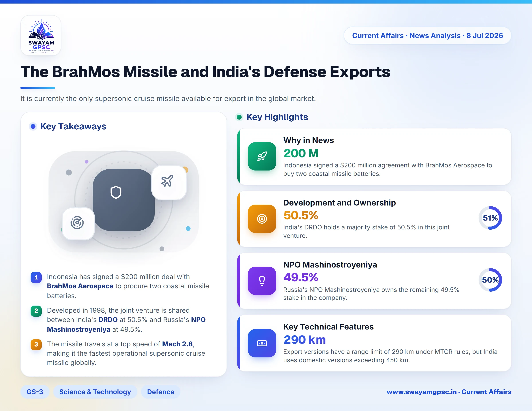Click the 200 M figure

pos(301,153)
